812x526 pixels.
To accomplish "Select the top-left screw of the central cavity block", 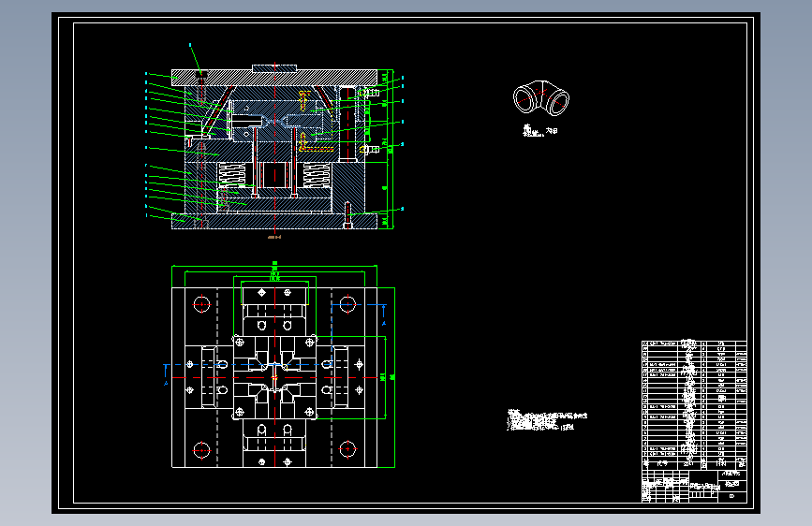I will pos(240,343).
